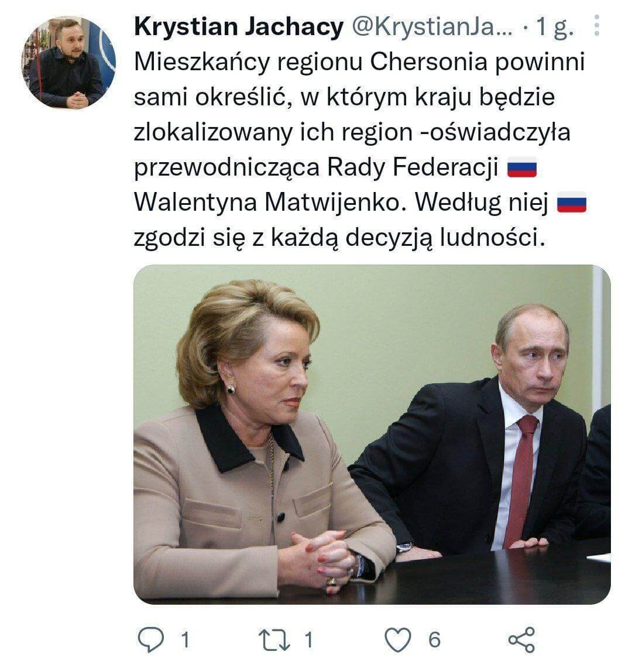View Krystian Jachacy's round profile avatar

coord(68,63)
